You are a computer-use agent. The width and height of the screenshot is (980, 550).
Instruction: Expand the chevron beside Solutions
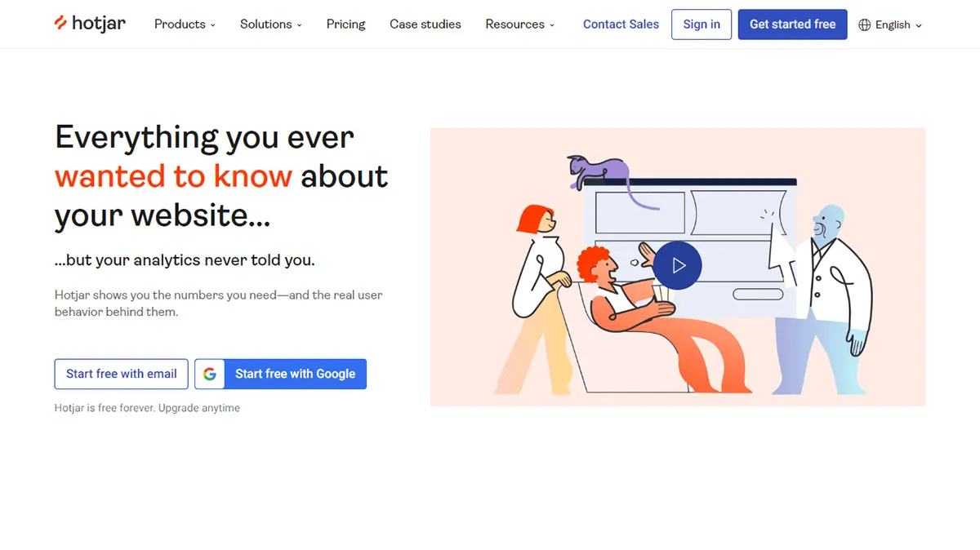300,25
